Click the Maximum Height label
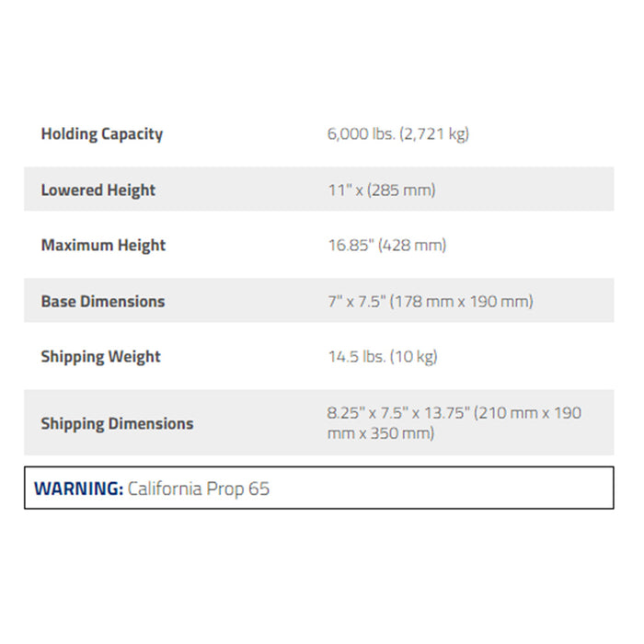This screenshot has height=644, width=644. tap(103, 246)
